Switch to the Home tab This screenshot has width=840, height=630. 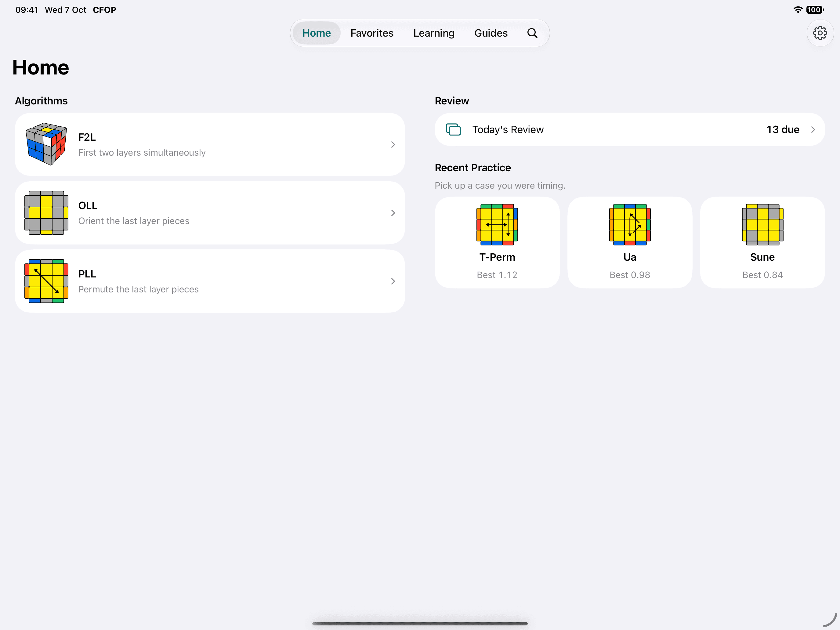click(x=316, y=33)
